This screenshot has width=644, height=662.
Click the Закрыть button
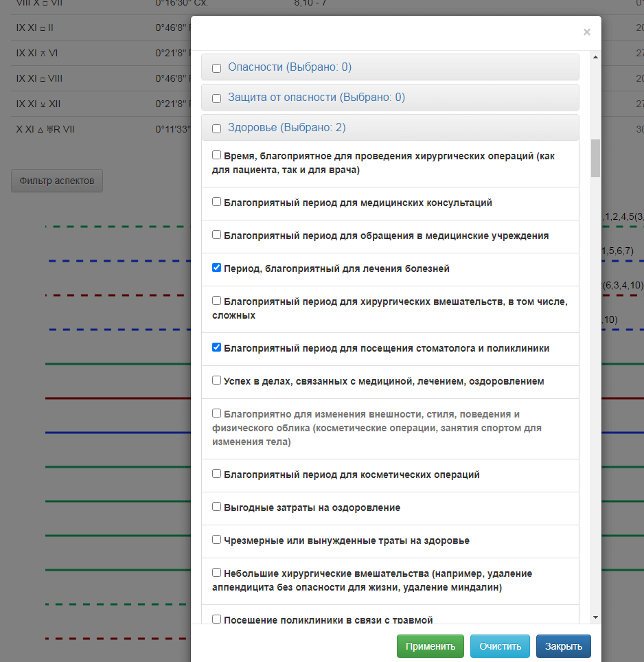pos(563,646)
